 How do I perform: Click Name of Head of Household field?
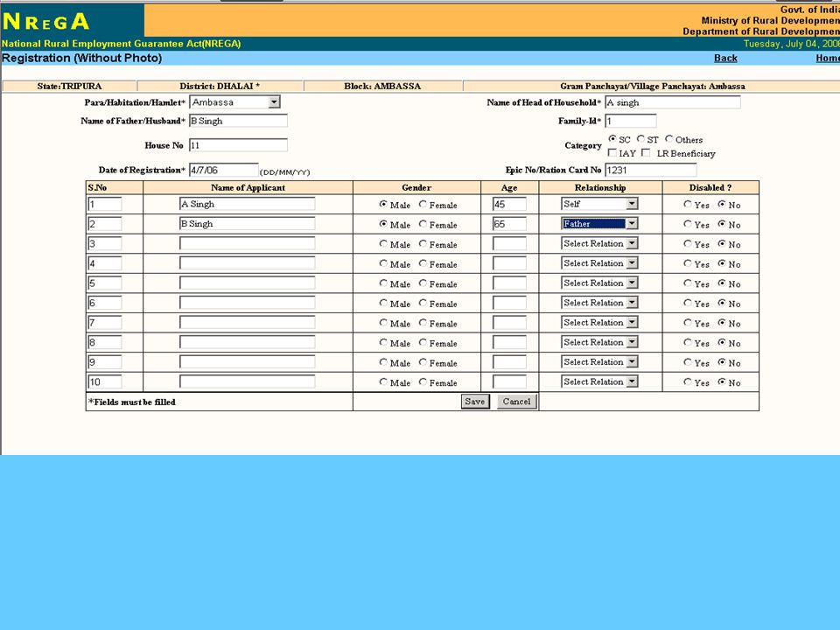click(673, 102)
